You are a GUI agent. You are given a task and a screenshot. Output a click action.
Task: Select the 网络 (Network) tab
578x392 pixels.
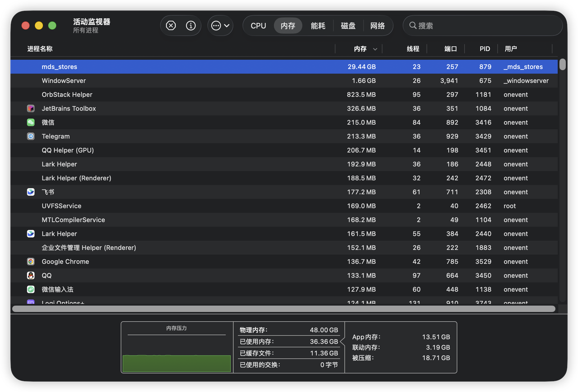click(x=378, y=26)
